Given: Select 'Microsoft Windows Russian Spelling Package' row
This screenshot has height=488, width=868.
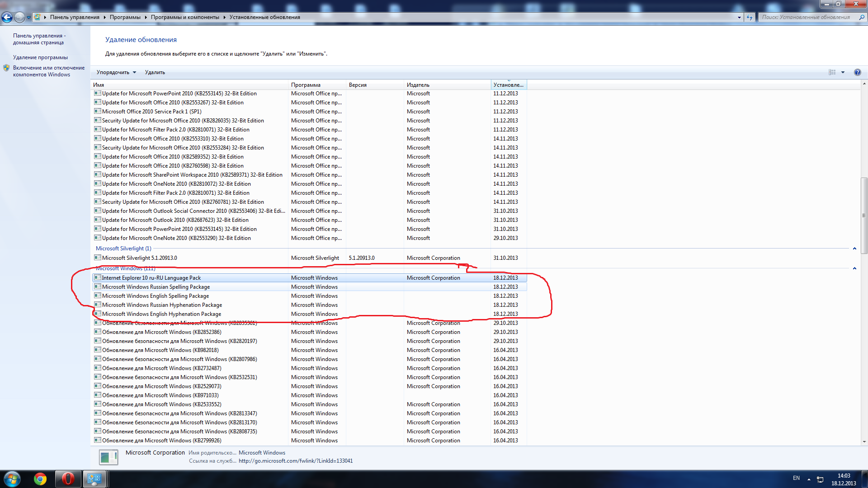Looking at the screenshot, I should (x=310, y=287).
